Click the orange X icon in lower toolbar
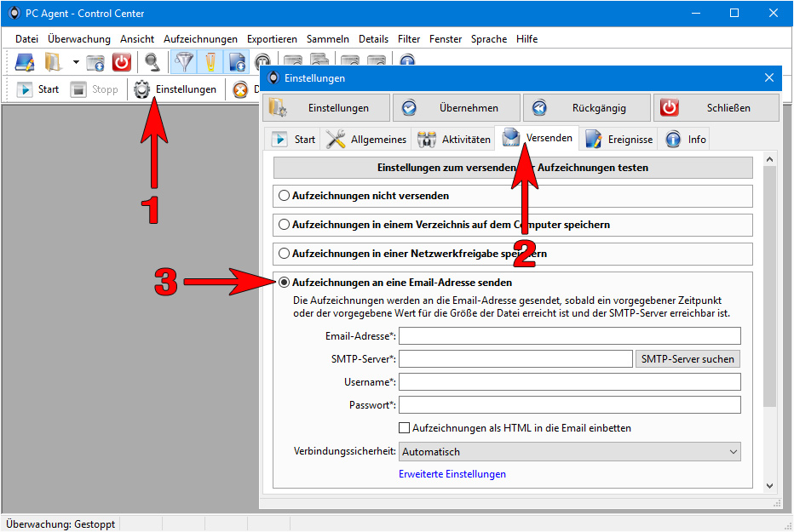 tap(240, 90)
